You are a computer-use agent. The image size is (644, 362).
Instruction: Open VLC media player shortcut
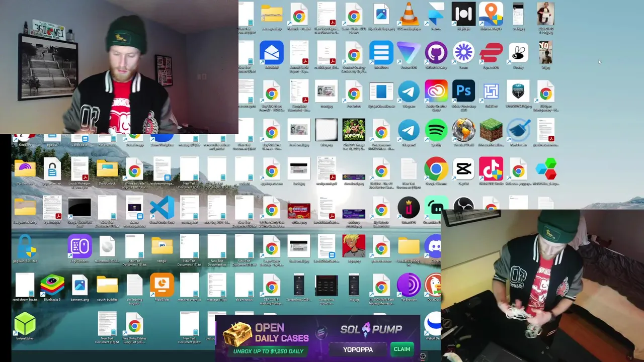409,14
